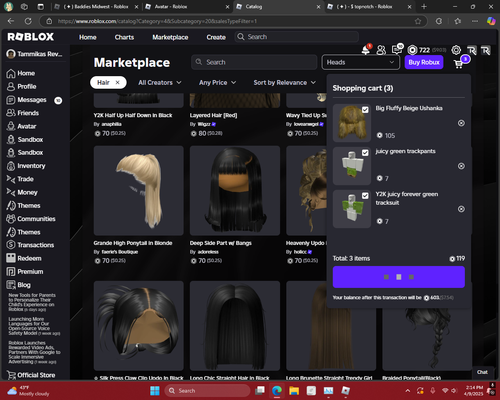Open the Marketplace navigation item
Image resolution: width=500 pixels, height=400 pixels.
(x=170, y=37)
